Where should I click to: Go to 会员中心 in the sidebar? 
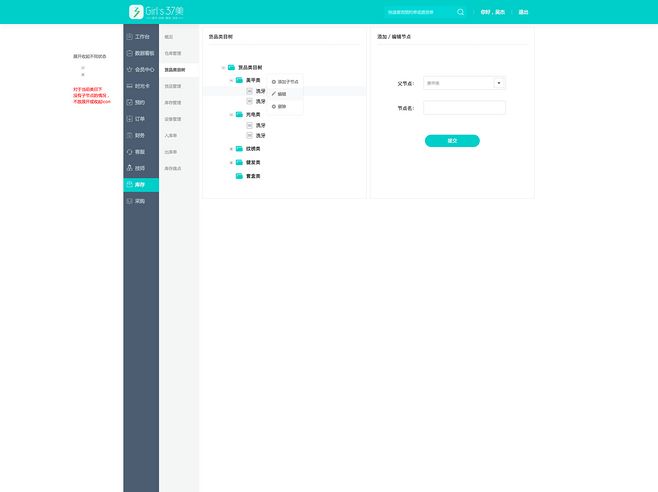point(141,69)
